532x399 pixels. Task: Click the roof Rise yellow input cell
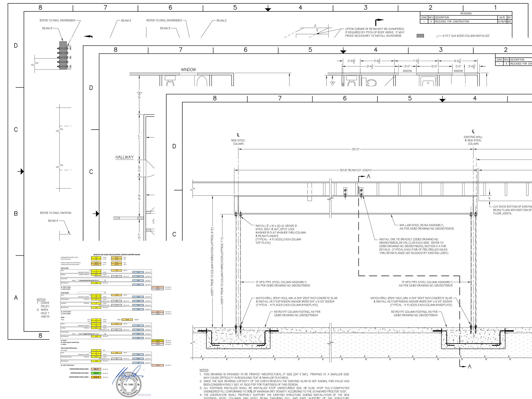point(96,320)
